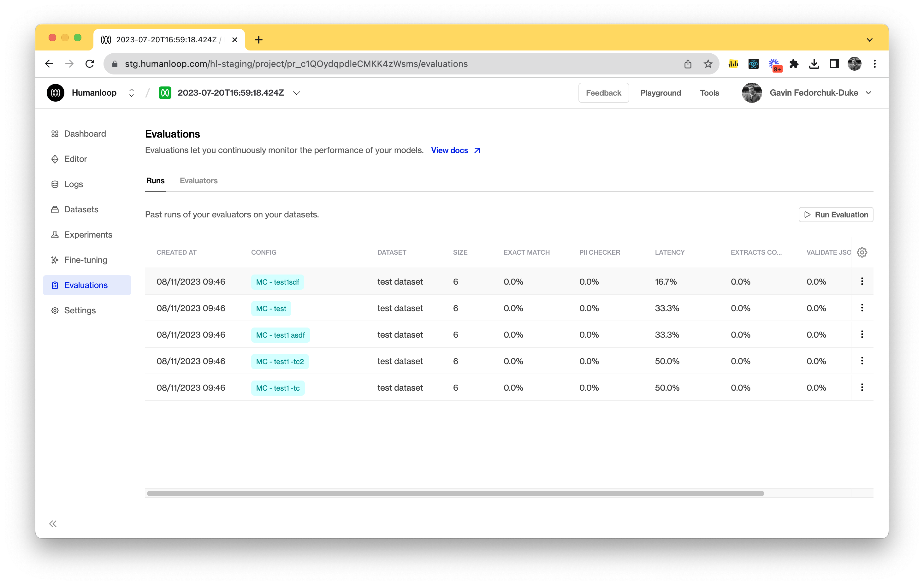Click the MC - test config tag

(271, 308)
